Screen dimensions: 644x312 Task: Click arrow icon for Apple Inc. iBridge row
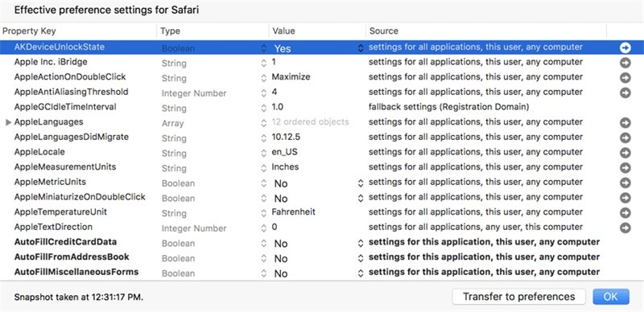point(625,63)
